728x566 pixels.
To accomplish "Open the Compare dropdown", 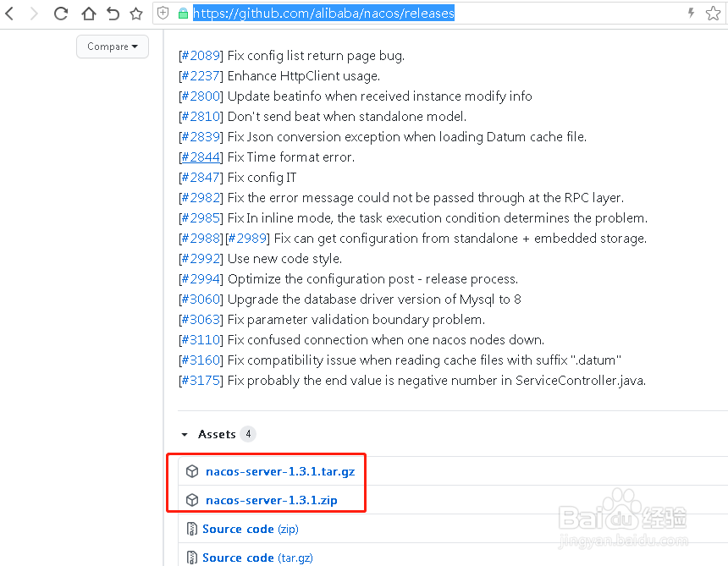I will tap(113, 47).
